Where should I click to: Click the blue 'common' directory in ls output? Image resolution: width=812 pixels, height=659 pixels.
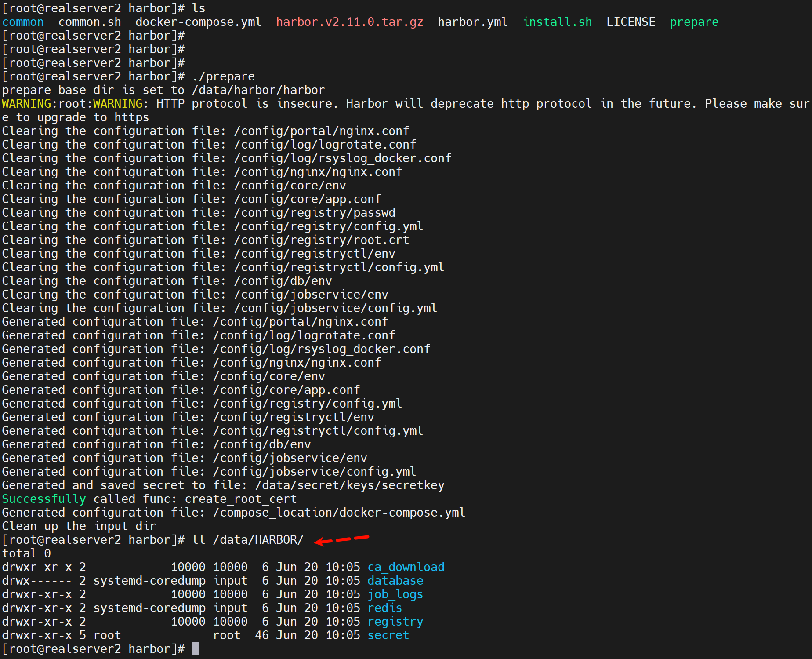pyautogui.click(x=23, y=22)
